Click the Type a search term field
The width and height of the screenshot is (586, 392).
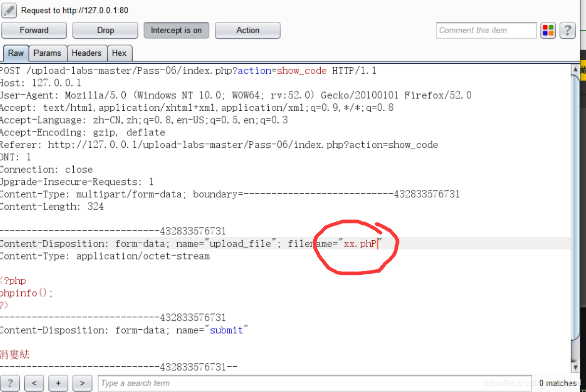pos(315,383)
